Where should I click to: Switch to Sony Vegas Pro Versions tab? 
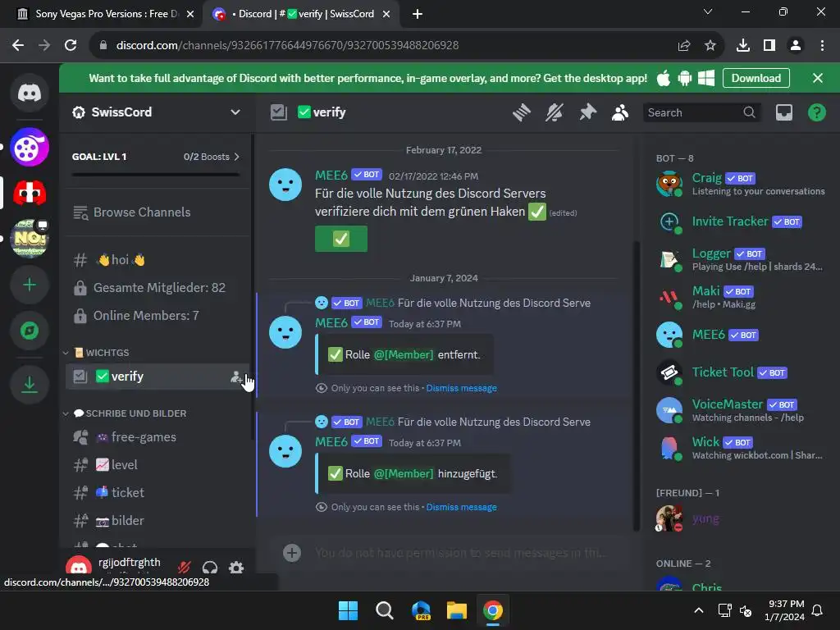click(x=104, y=14)
